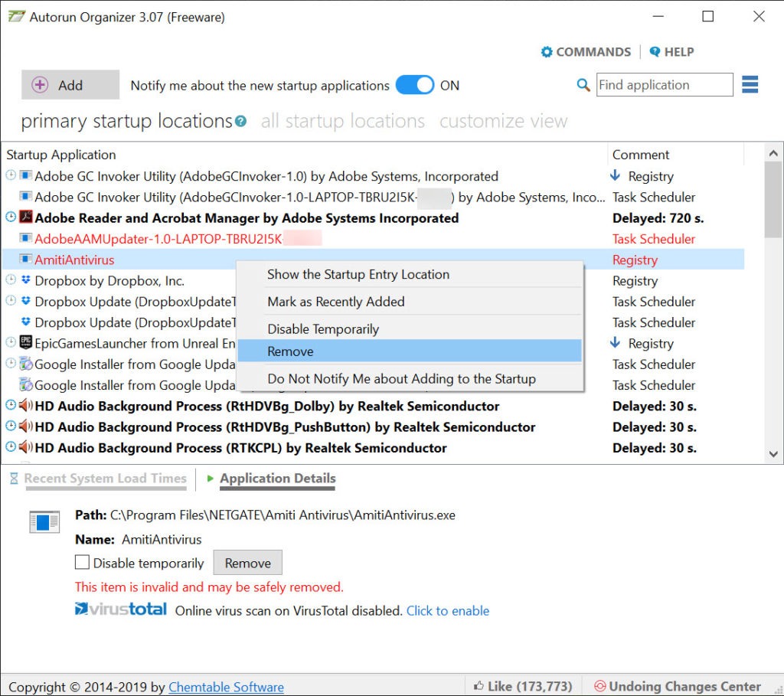Click the help icon beside primary startup locations
This screenshot has width=784, height=696.
coord(240,121)
